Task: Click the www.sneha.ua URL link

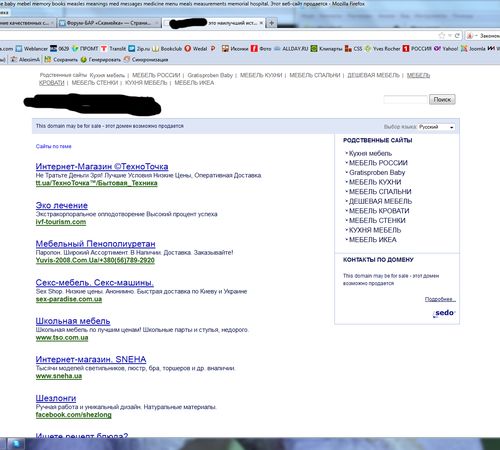Action: click(x=59, y=376)
